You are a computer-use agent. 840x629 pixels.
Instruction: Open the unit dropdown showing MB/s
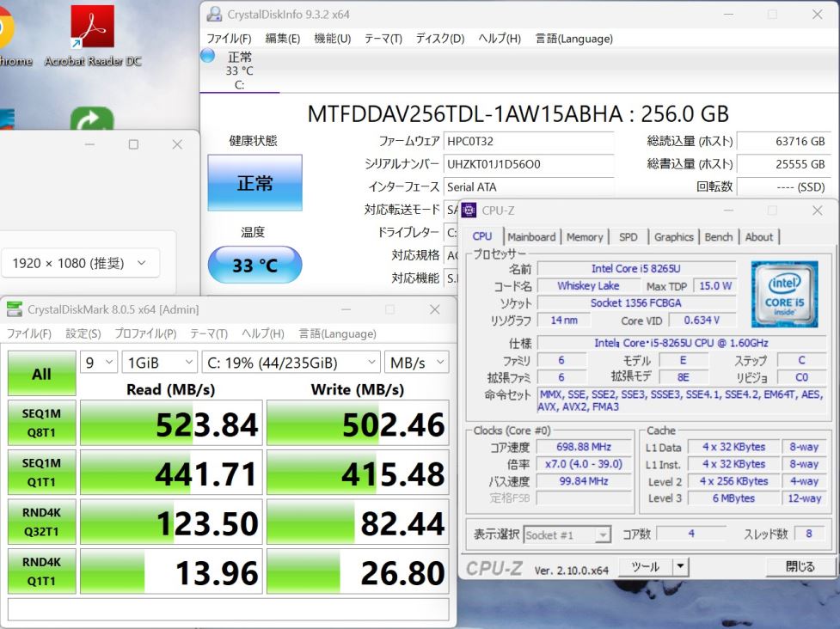point(417,363)
